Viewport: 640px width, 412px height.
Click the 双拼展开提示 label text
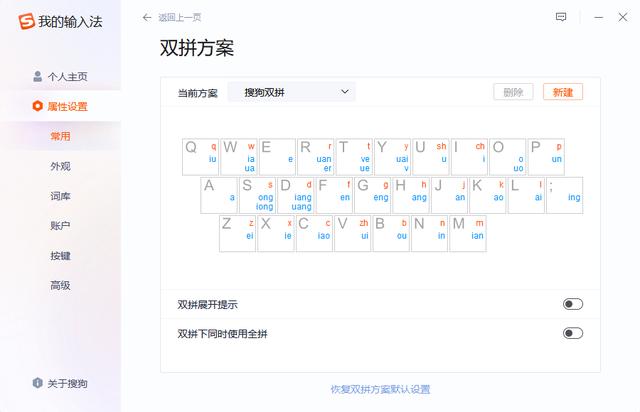pyautogui.click(x=207, y=305)
